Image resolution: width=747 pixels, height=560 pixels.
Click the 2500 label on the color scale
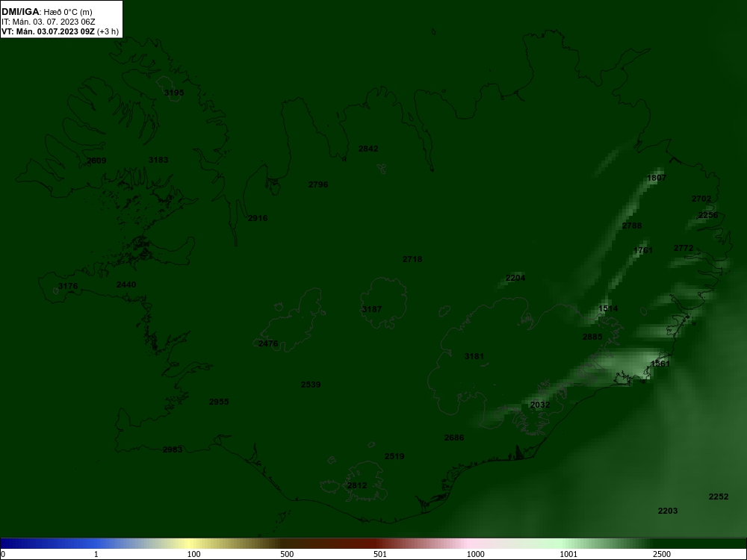pos(663,554)
